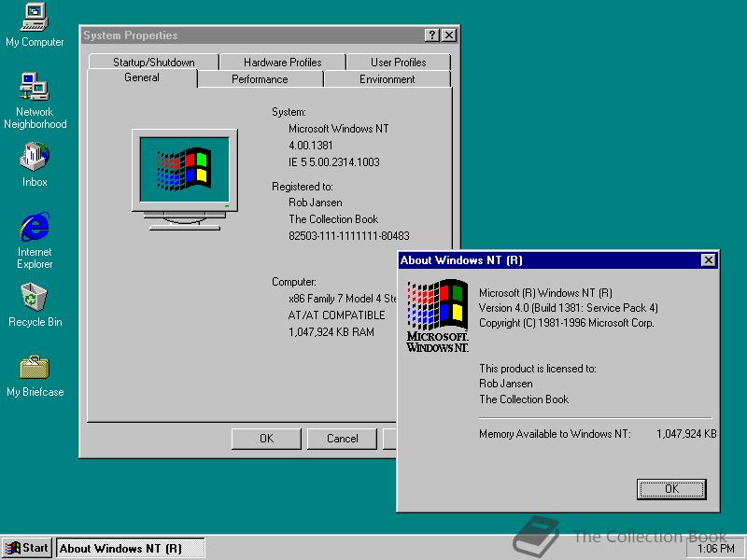Viewport: 747px width, 560px height.
Task: Click Version 4.0 (Build 1381: Service Pack 4) text
Action: click(569, 308)
